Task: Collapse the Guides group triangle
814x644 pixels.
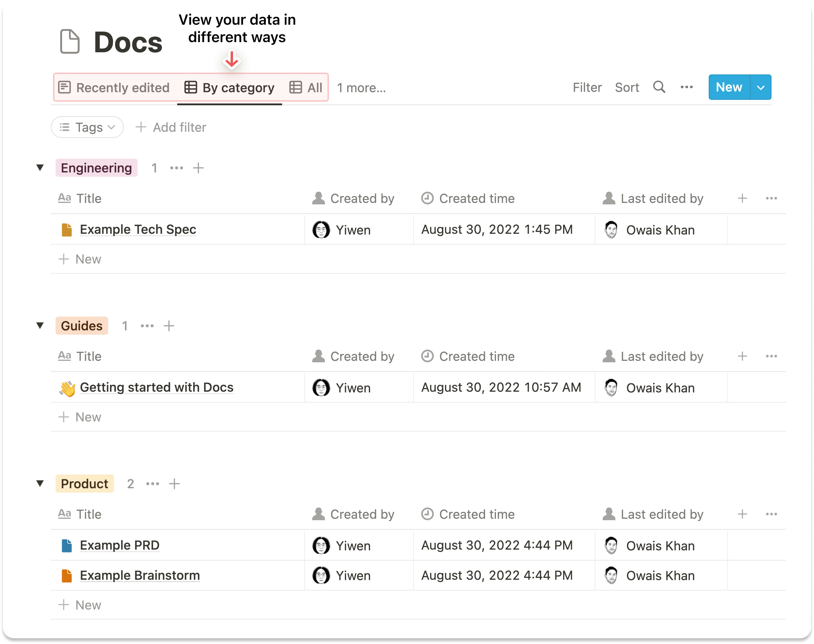Action: (x=40, y=325)
